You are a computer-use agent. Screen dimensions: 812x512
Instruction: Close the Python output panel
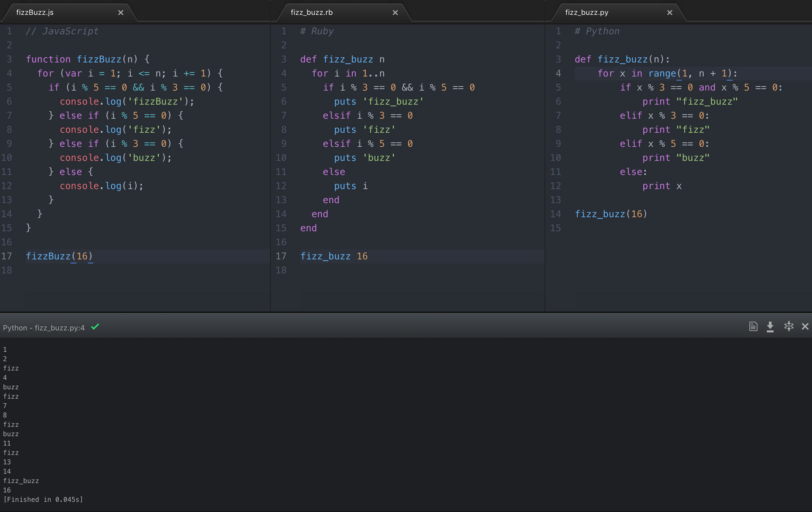click(x=805, y=326)
